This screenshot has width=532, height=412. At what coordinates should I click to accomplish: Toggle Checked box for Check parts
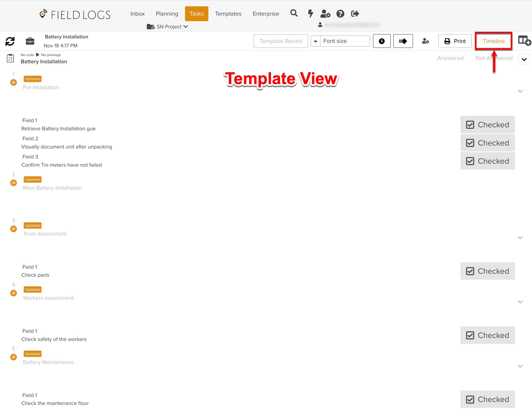click(487, 271)
